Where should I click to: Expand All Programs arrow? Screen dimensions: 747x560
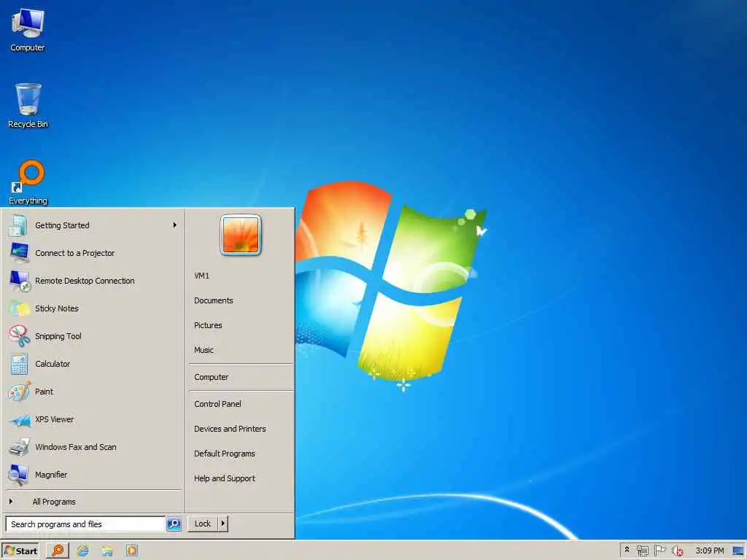tap(11, 502)
